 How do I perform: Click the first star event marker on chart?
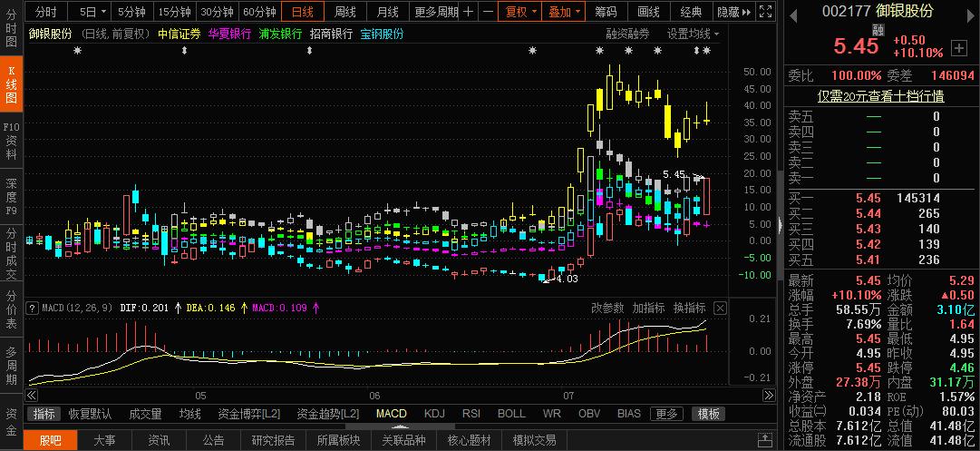click(x=77, y=51)
